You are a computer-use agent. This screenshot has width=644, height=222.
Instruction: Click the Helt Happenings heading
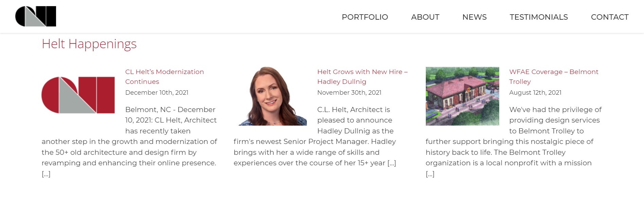pyautogui.click(x=89, y=44)
